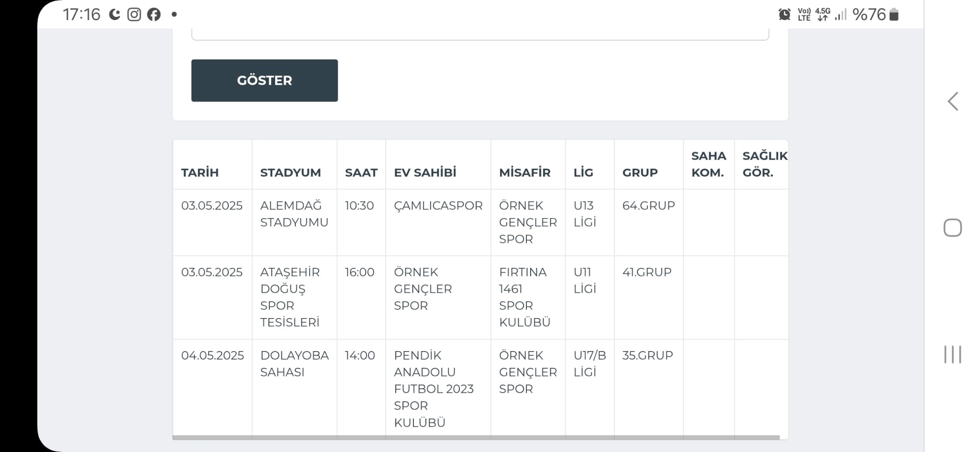The image size is (980, 452).
Task: Tap the Facebook notification icon
Action: click(x=154, y=14)
